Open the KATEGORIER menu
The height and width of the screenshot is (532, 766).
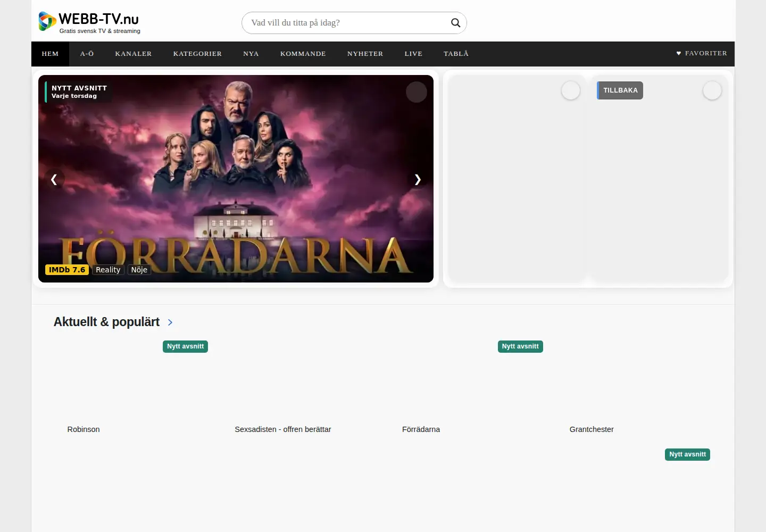click(x=197, y=54)
